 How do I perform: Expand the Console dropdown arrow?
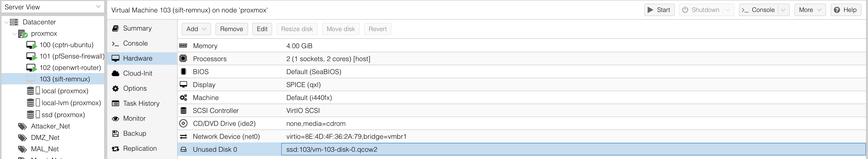point(783,10)
